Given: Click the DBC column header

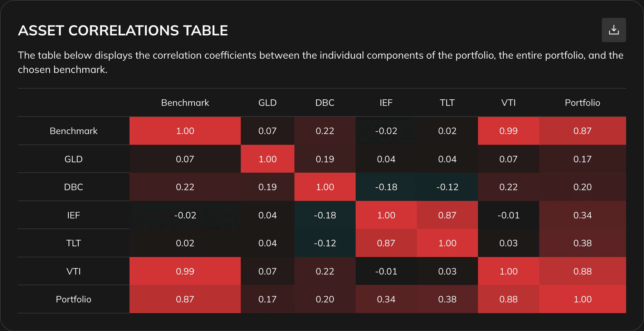Looking at the screenshot, I should point(325,103).
